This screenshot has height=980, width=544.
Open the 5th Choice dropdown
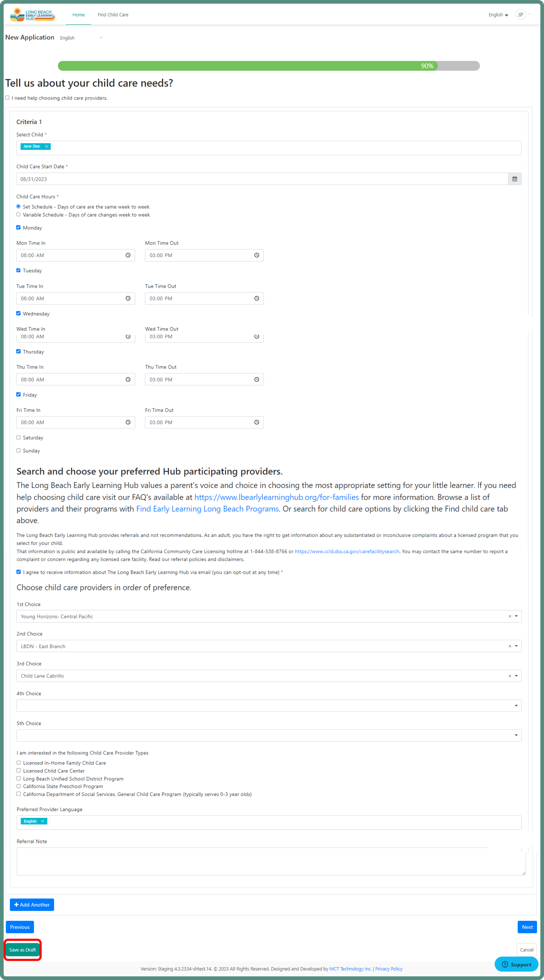pyautogui.click(x=269, y=735)
